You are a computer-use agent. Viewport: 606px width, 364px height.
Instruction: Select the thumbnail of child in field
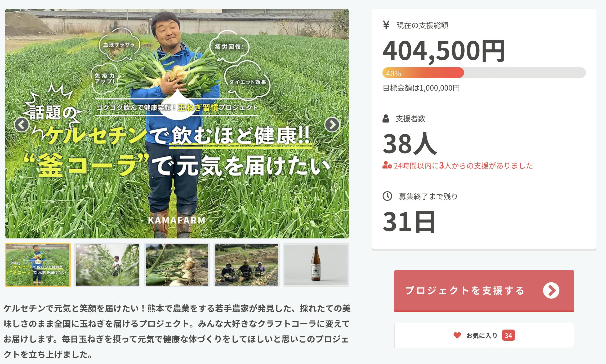(x=107, y=265)
